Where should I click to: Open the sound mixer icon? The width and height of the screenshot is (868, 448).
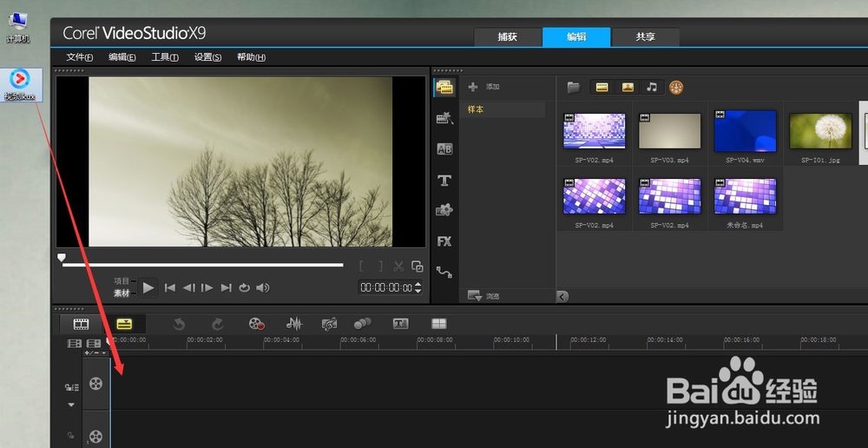[294, 324]
